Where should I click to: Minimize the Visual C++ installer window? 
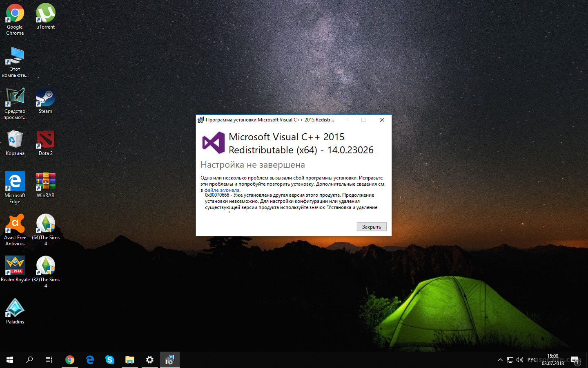tap(345, 120)
